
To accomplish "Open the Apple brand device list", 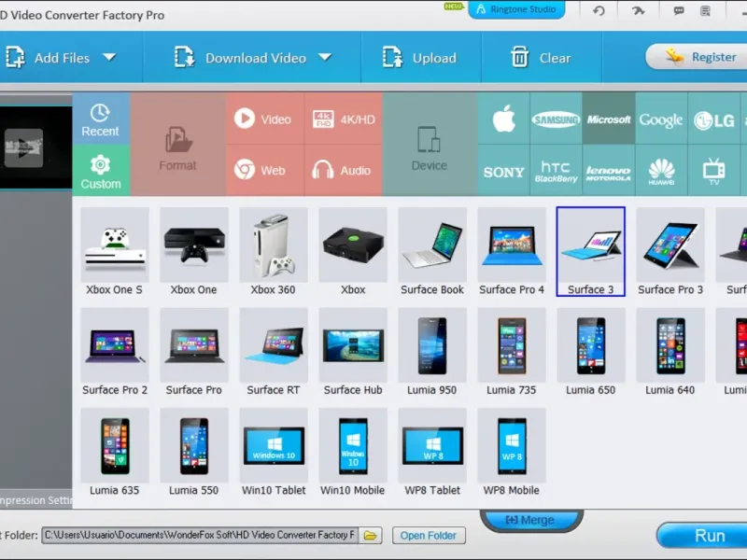I will pyautogui.click(x=503, y=119).
